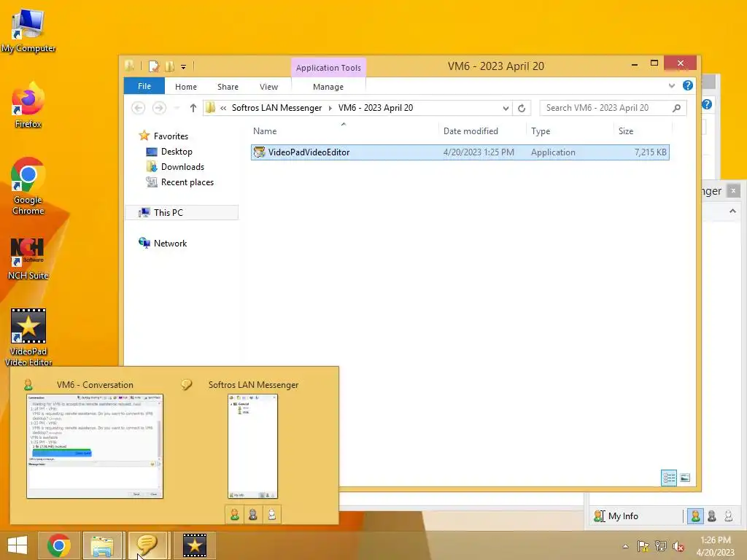
Task: Click Softros LAN Messenger taskbar icon
Action: [147, 545]
